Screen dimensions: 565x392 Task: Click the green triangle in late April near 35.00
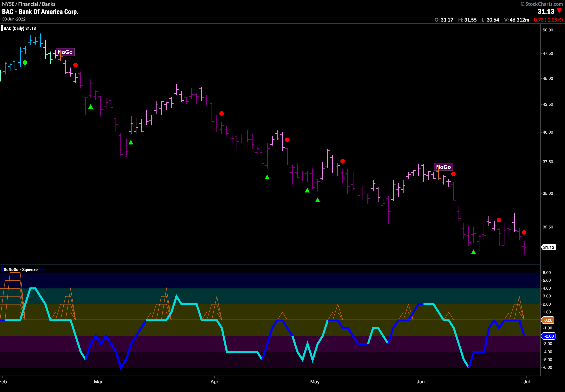pos(307,190)
